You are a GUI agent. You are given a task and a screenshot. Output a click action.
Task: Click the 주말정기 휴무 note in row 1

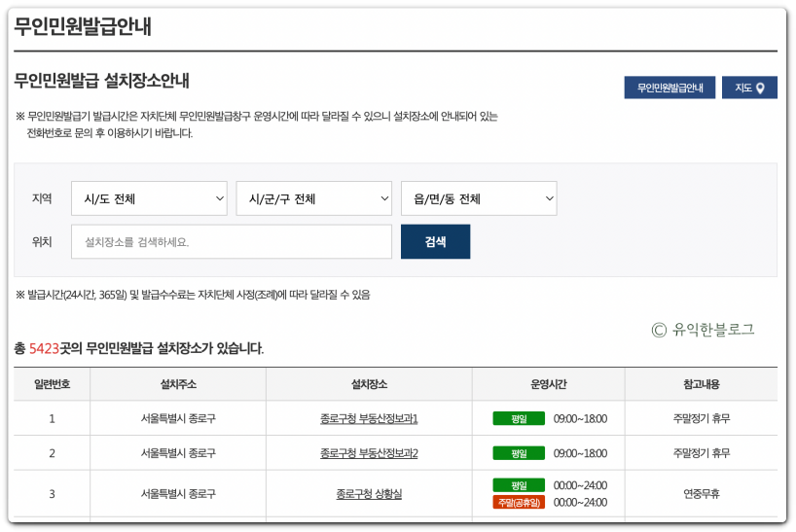[x=701, y=419]
